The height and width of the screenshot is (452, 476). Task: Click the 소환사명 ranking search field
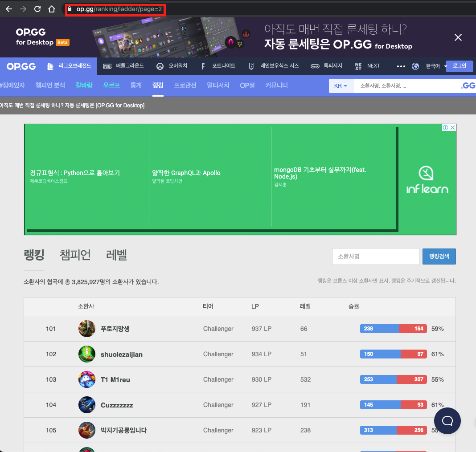[x=375, y=257]
